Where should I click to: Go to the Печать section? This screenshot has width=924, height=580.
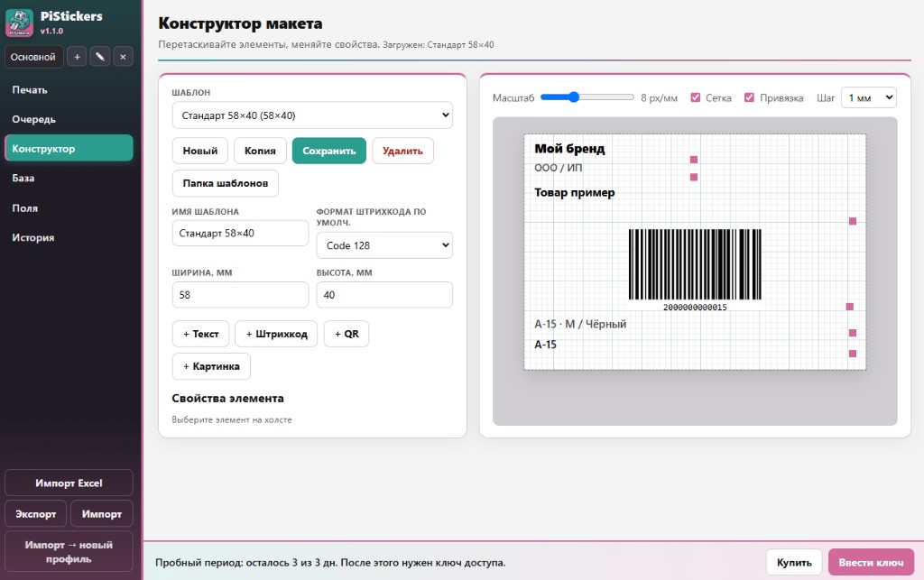click(69, 90)
